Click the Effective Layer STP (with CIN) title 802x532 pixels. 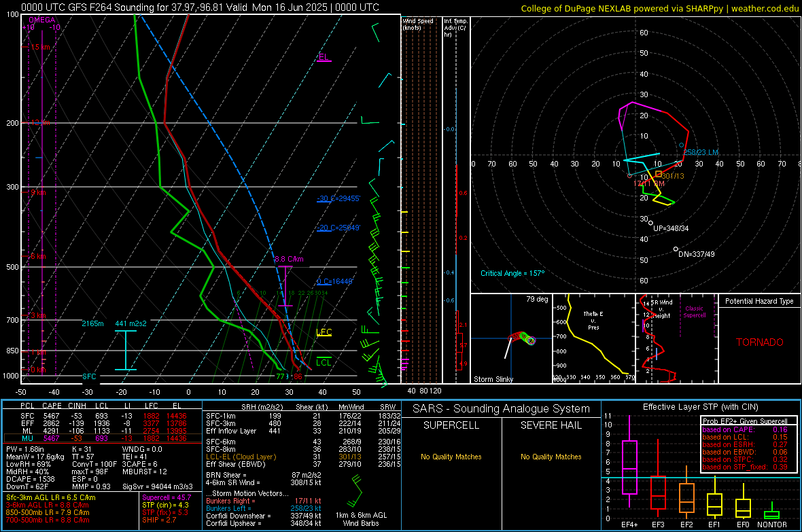pyautogui.click(x=700, y=407)
